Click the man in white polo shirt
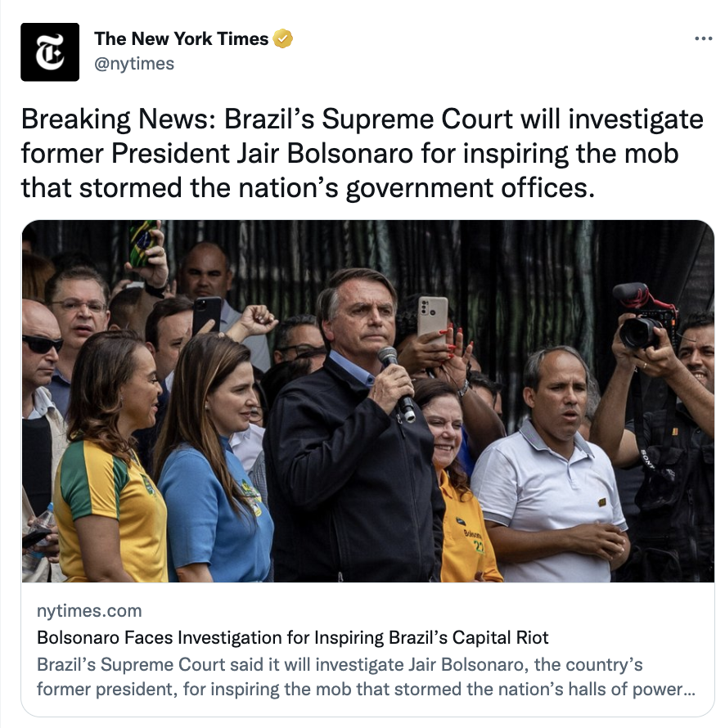Viewport: 725px width, 728px height. tap(551, 465)
